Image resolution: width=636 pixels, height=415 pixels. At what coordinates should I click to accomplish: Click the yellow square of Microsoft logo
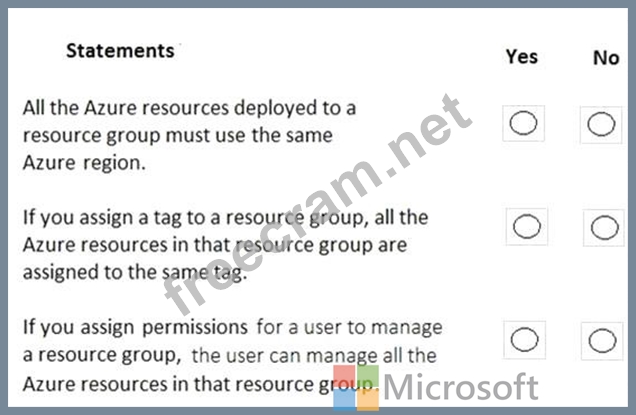pos(366,398)
